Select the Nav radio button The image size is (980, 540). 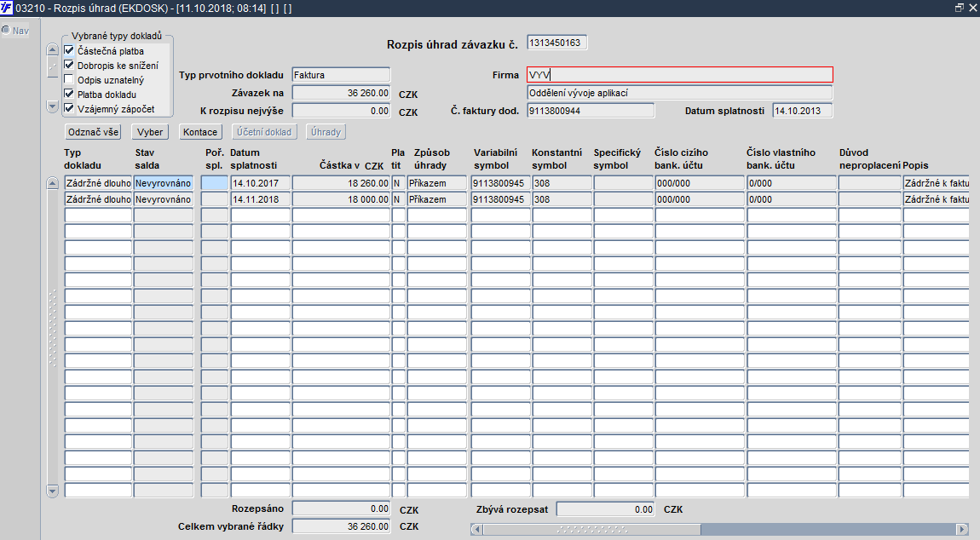[6, 30]
